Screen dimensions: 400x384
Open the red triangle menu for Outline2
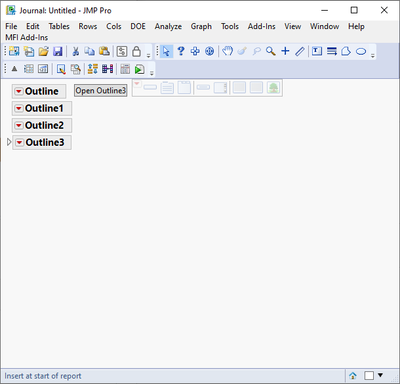click(x=19, y=126)
